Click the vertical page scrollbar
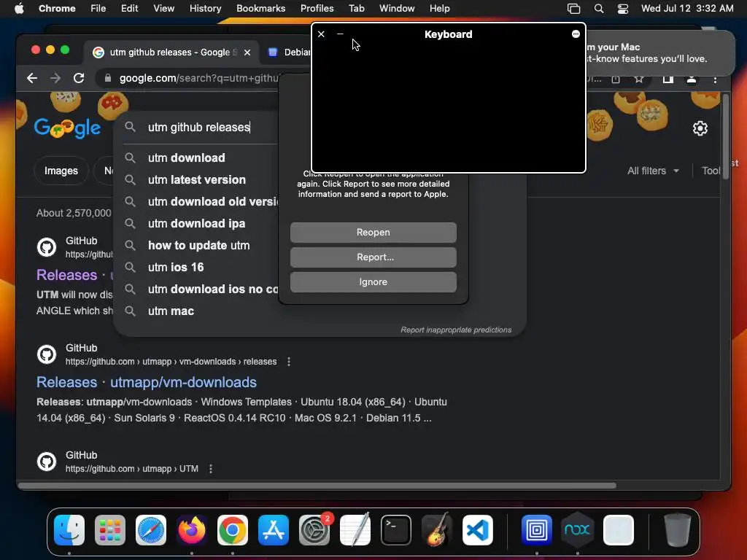 (725, 136)
